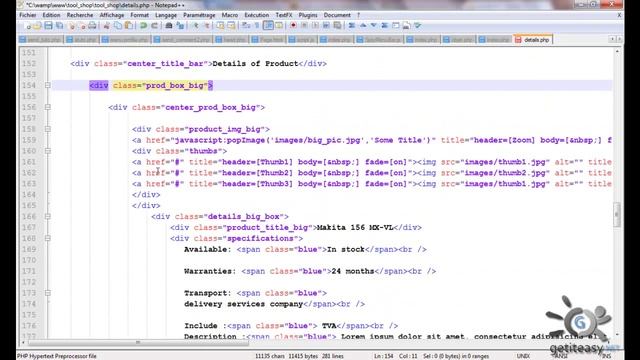This screenshot has height=360, width=640.
Task: Click the Redo arrow icon
Action: [154, 26]
